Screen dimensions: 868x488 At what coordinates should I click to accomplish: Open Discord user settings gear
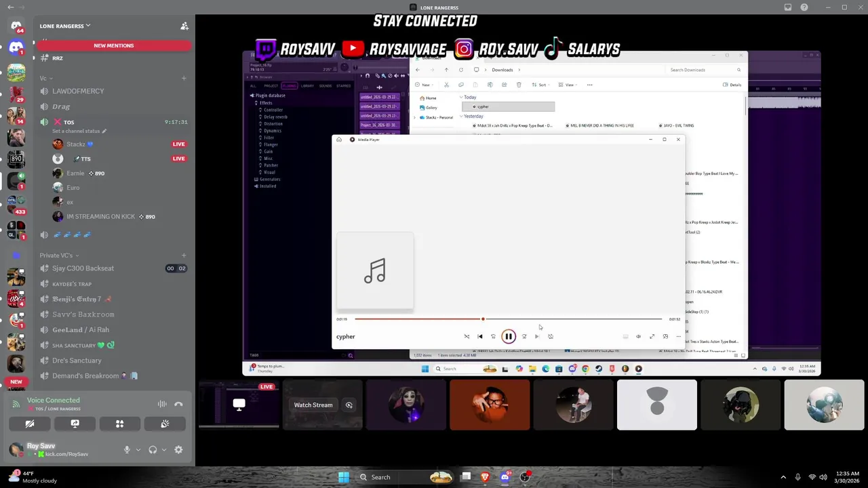(178, 449)
